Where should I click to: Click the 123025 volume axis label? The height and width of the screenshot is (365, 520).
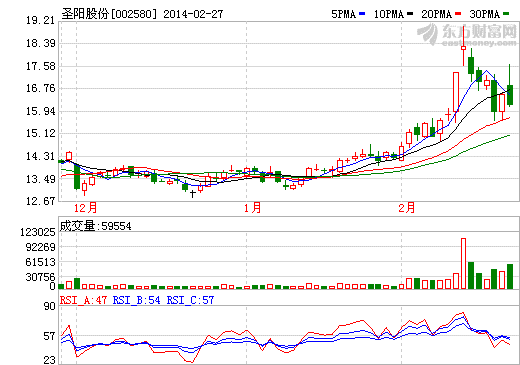pos(38,232)
